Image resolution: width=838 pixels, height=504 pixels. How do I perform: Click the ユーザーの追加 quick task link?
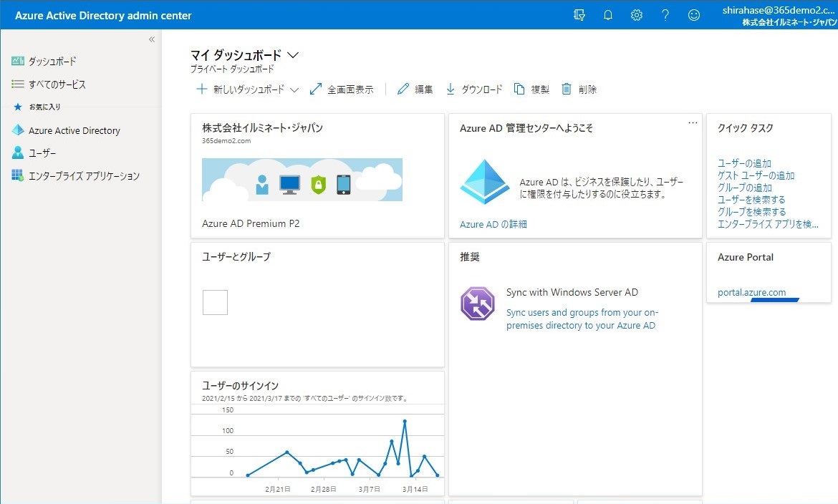click(744, 163)
